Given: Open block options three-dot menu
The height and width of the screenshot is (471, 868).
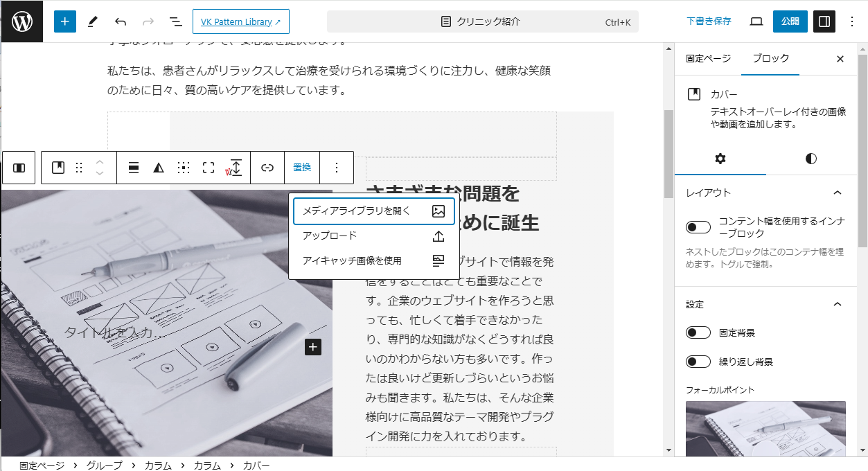Looking at the screenshot, I should (337, 168).
